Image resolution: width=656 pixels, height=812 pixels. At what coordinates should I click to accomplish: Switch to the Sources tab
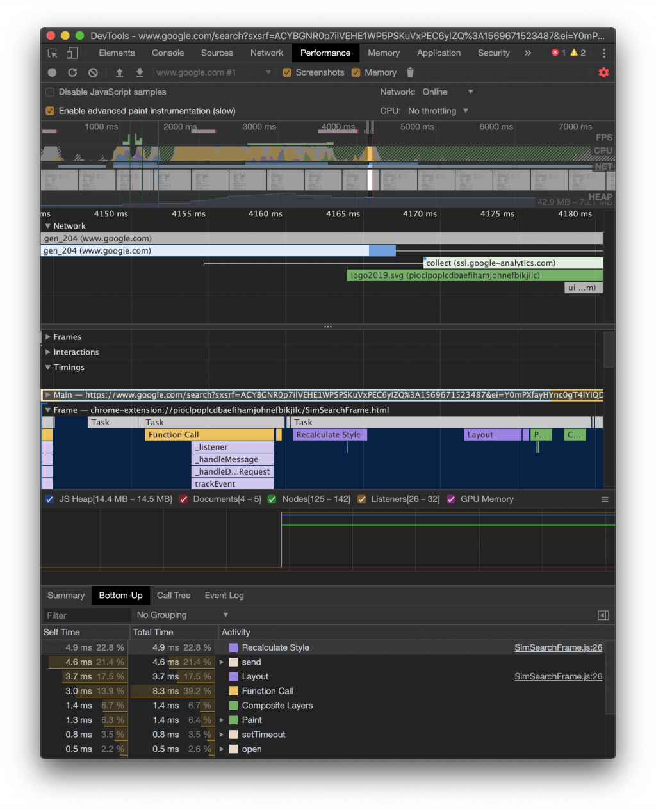217,53
